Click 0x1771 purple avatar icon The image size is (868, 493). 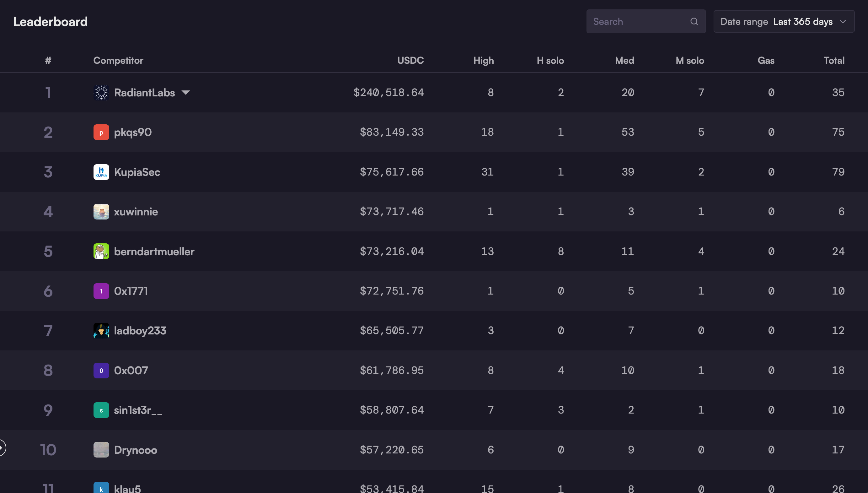click(x=101, y=291)
